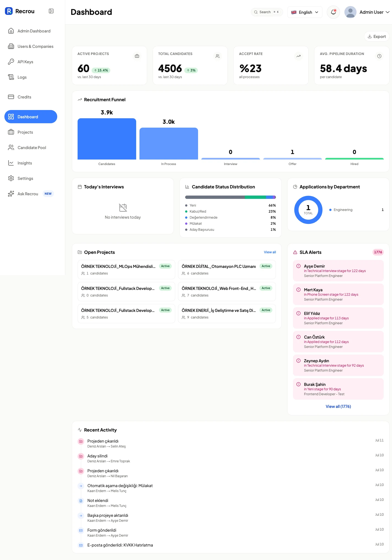This screenshot has height=560, width=392.
Task: Open the ÖRNEK ENERJİ project card
Action: click(227, 314)
